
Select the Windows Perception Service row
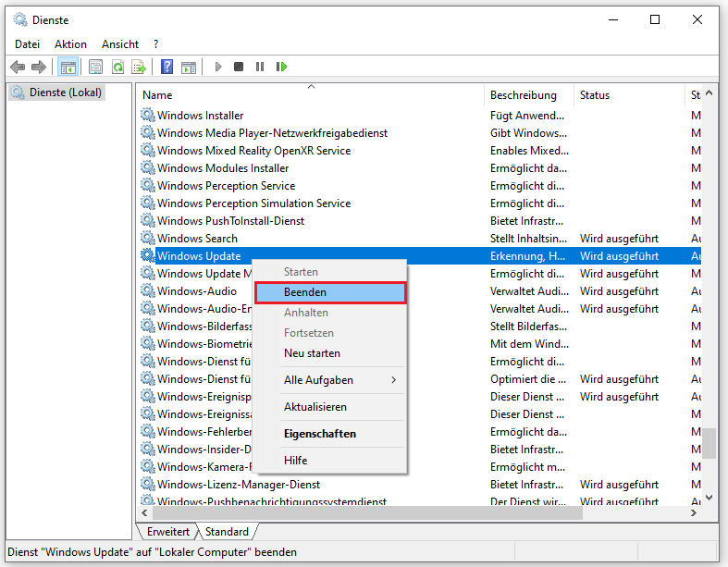click(226, 186)
